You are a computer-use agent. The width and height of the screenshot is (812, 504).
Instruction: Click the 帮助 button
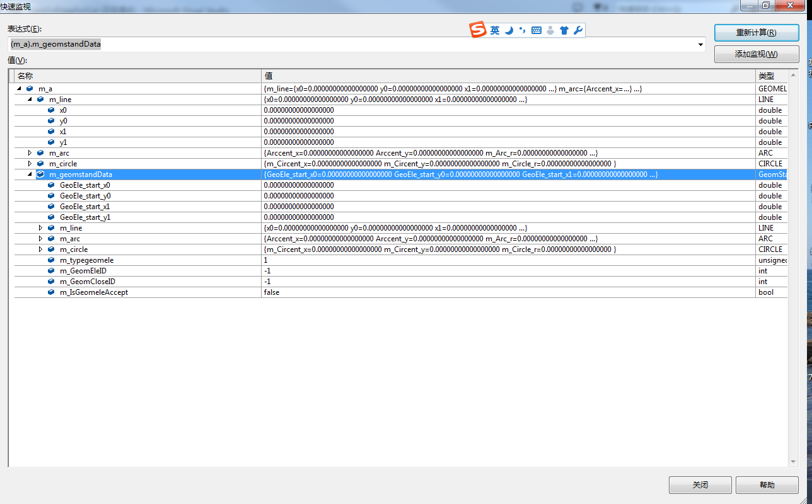pos(767,485)
